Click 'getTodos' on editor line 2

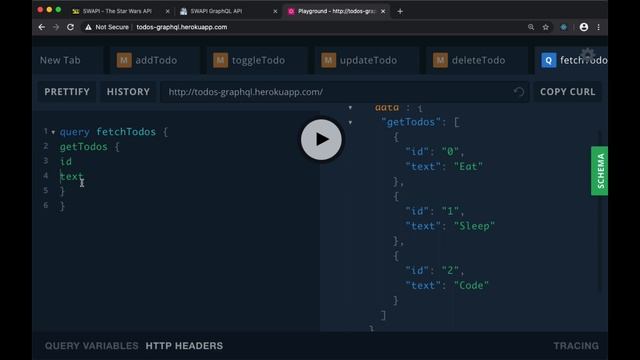(84, 147)
